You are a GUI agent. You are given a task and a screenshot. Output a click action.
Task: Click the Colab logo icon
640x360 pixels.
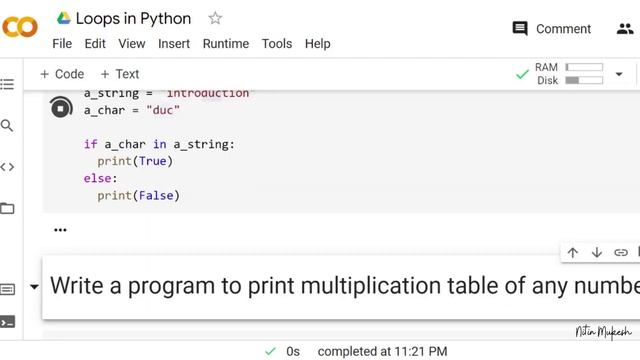(20, 27)
